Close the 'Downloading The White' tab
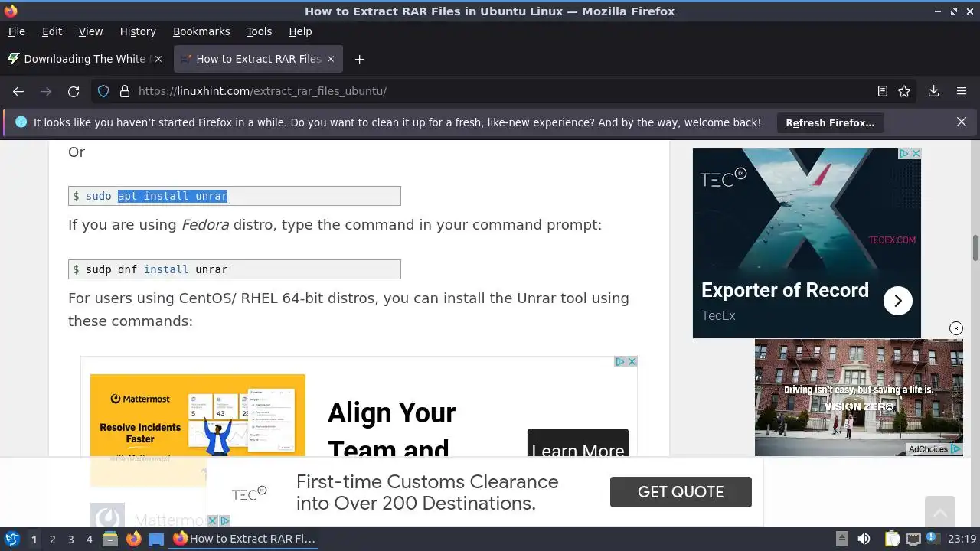Screen dimensions: 980x551 coord(158,59)
